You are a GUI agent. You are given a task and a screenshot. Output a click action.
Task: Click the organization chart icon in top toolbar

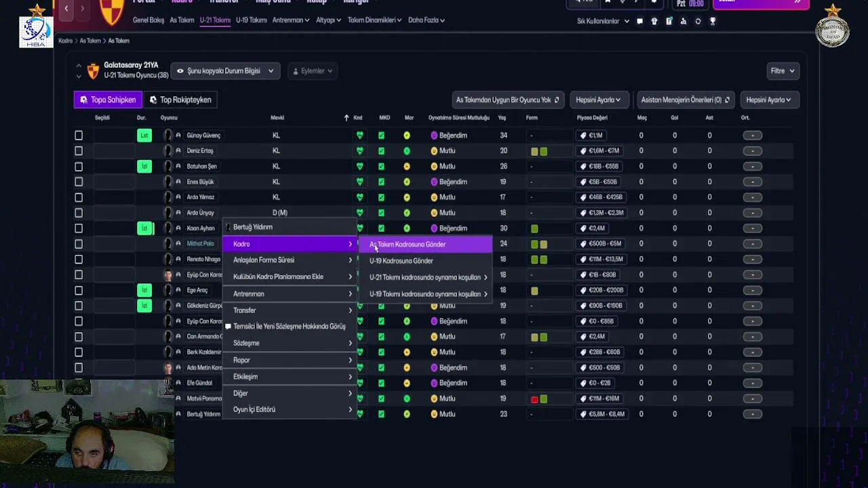(683, 21)
